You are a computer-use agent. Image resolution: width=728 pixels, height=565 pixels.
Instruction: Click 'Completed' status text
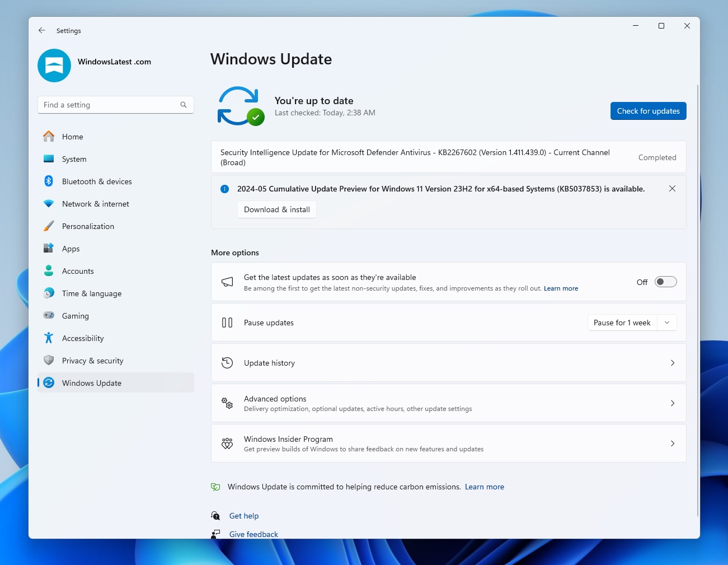(657, 157)
